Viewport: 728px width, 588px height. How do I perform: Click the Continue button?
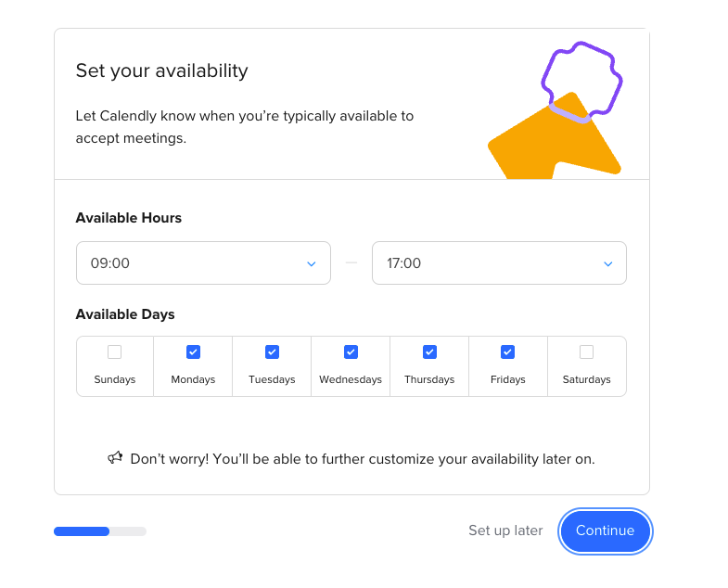(x=605, y=530)
